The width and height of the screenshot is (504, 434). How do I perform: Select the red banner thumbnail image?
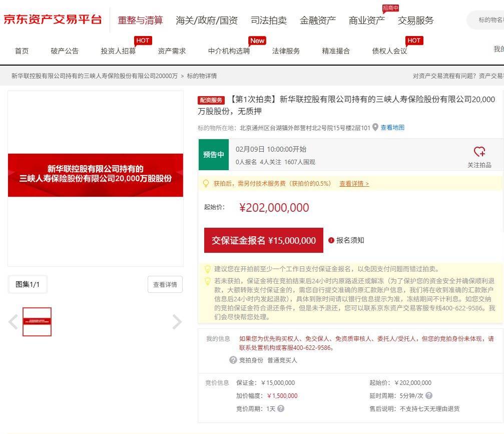pyautogui.click(x=37, y=321)
